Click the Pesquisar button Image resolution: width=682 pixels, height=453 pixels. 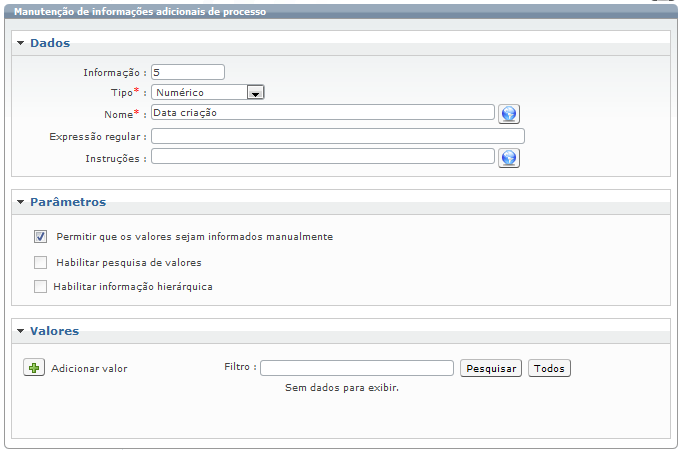[x=491, y=368]
